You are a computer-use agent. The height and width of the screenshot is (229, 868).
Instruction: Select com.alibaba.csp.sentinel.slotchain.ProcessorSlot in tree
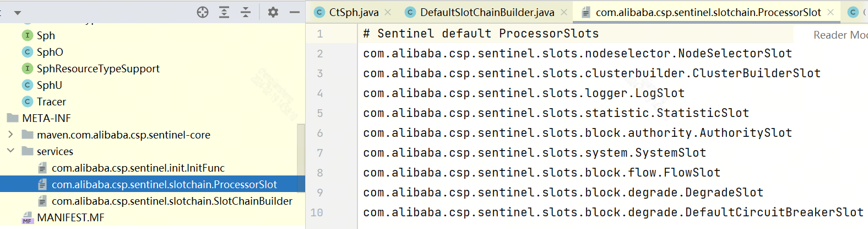(164, 184)
